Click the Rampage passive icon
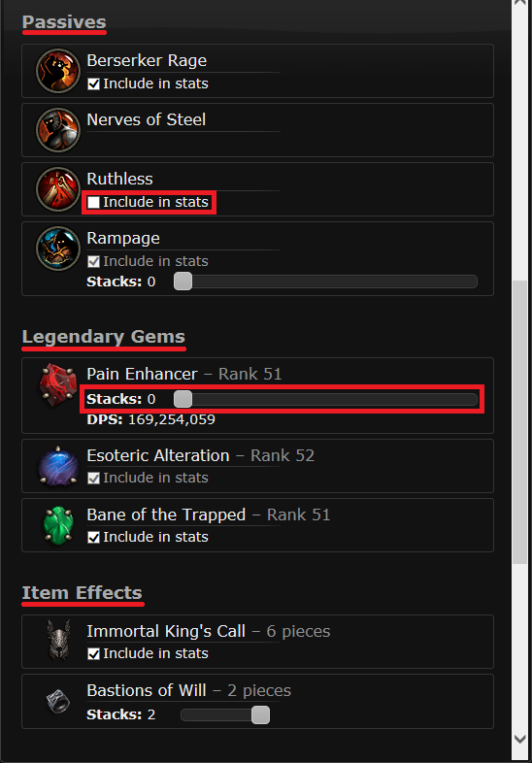The width and height of the screenshot is (532, 763). point(58,249)
